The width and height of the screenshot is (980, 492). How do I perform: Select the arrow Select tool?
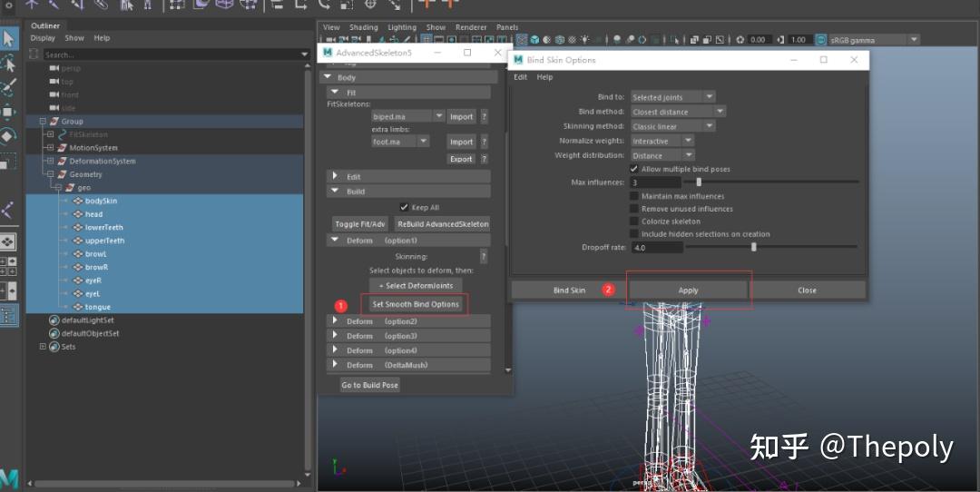click(8, 39)
